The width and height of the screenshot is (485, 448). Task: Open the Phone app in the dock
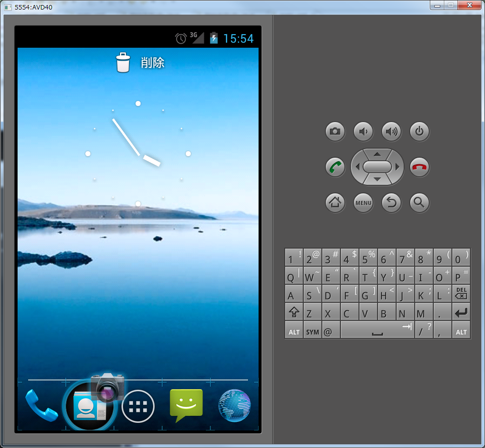point(41,406)
